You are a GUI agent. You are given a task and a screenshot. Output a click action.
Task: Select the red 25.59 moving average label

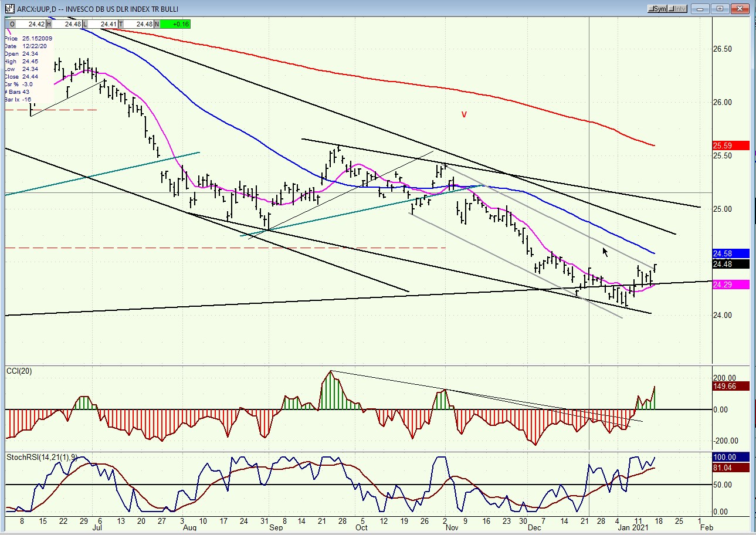(730, 145)
